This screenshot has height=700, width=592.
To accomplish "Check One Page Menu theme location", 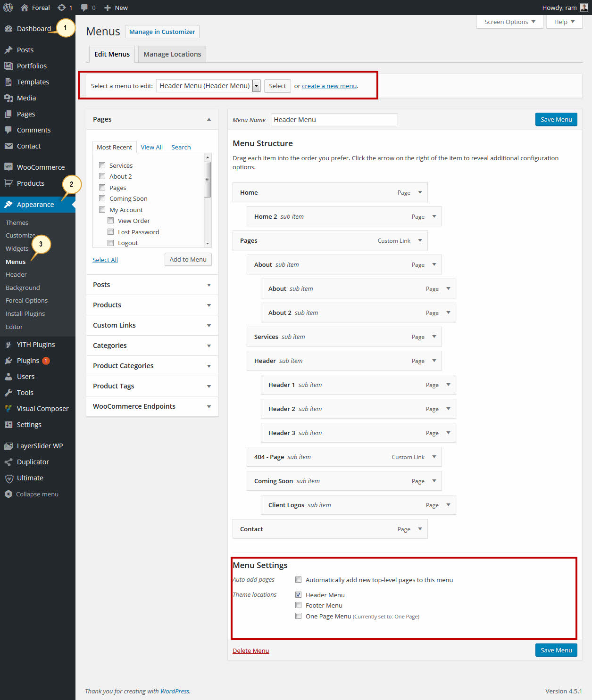I will (x=298, y=616).
